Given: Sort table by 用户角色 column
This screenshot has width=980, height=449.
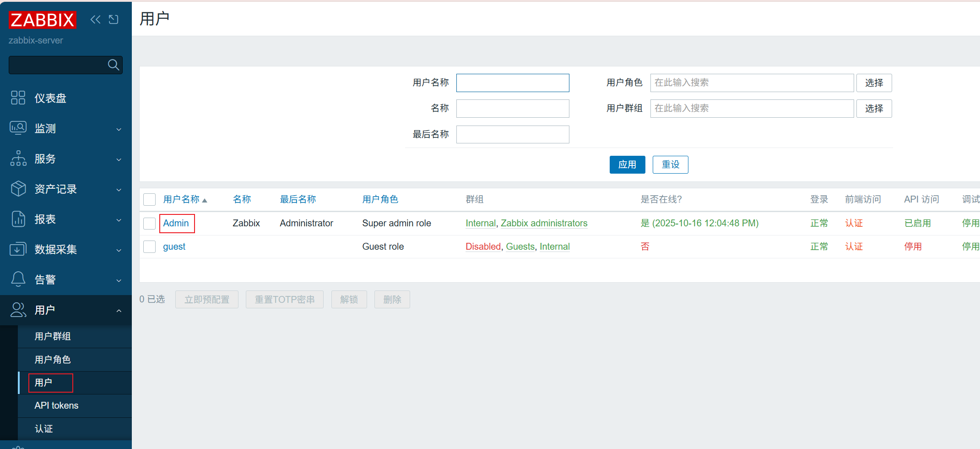Looking at the screenshot, I should [x=380, y=199].
